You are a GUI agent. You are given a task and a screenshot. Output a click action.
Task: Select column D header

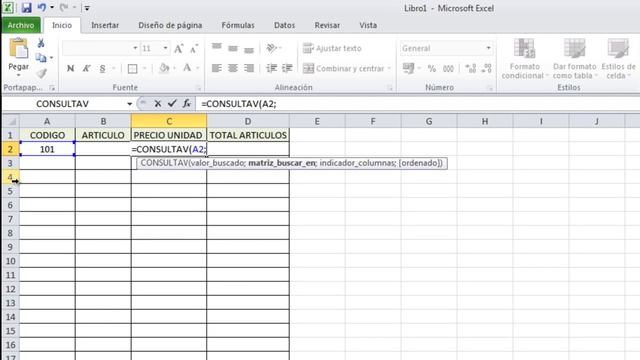pos(248,121)
